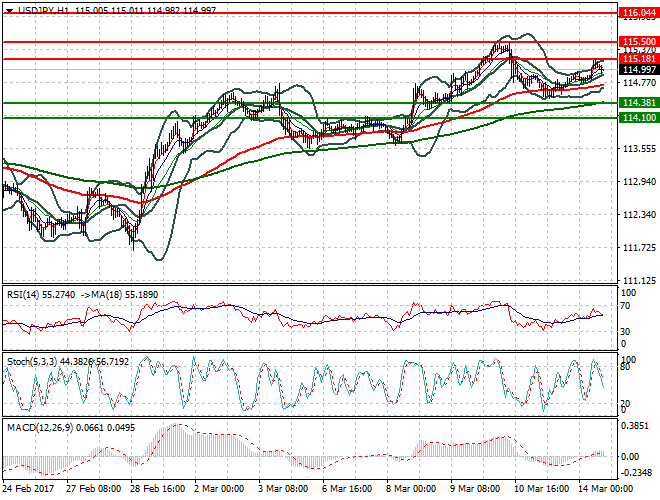Click the MA(18) 55.1890 label

(125, 295)
